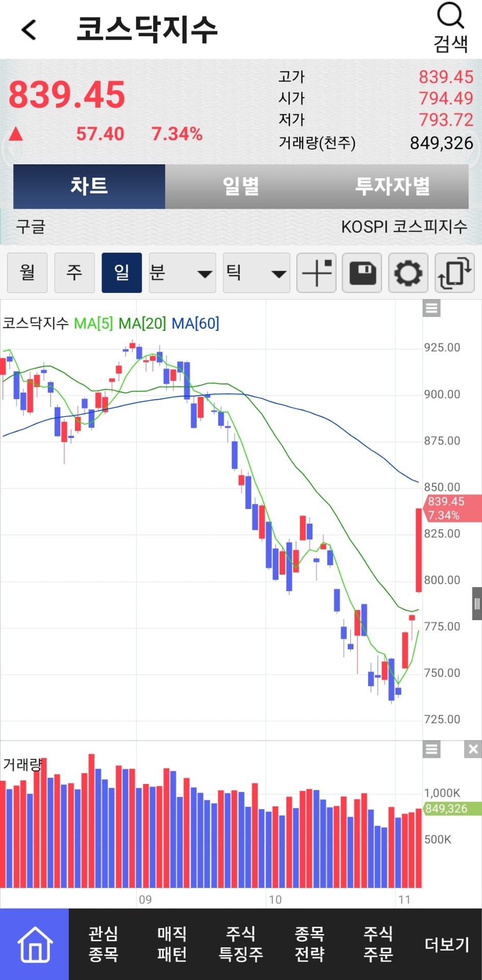Screen dimensions: 482x980
Task: Open the price chart panel menu icon
Action: pos(432,308)
